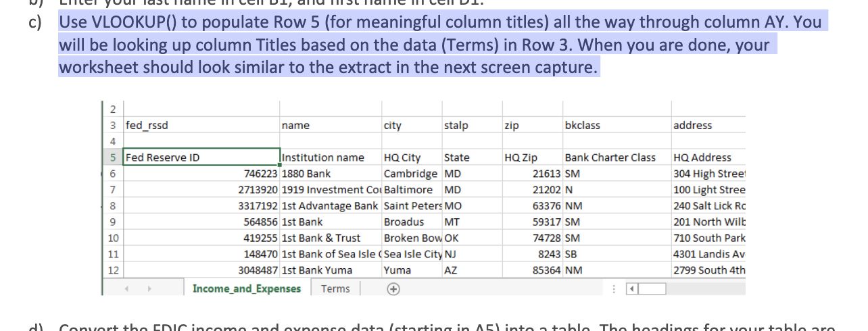This screenshot has height=331, width=868.
Task: Select the address cell in row 3
Action: pos(709,125)
